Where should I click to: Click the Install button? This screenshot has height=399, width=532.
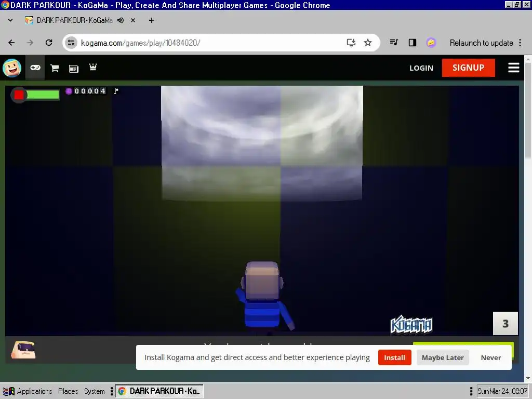(x=395, y=357)
